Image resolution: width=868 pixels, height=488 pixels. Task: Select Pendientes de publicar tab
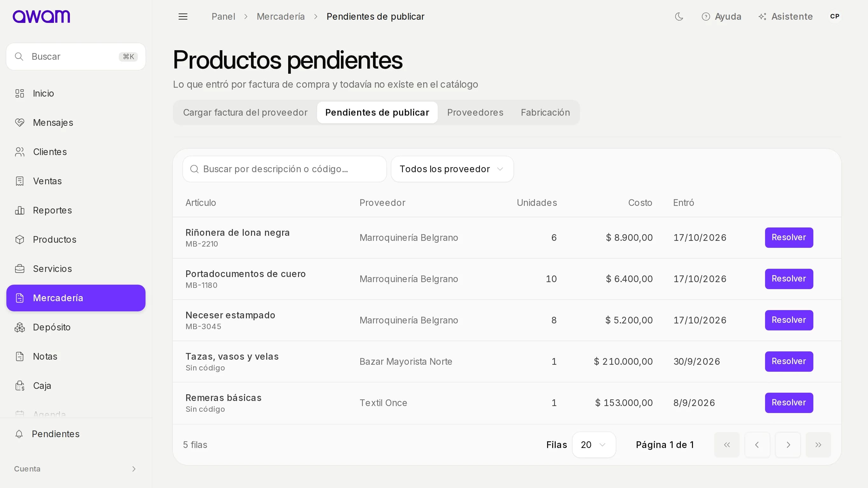(x=377, y=112)
